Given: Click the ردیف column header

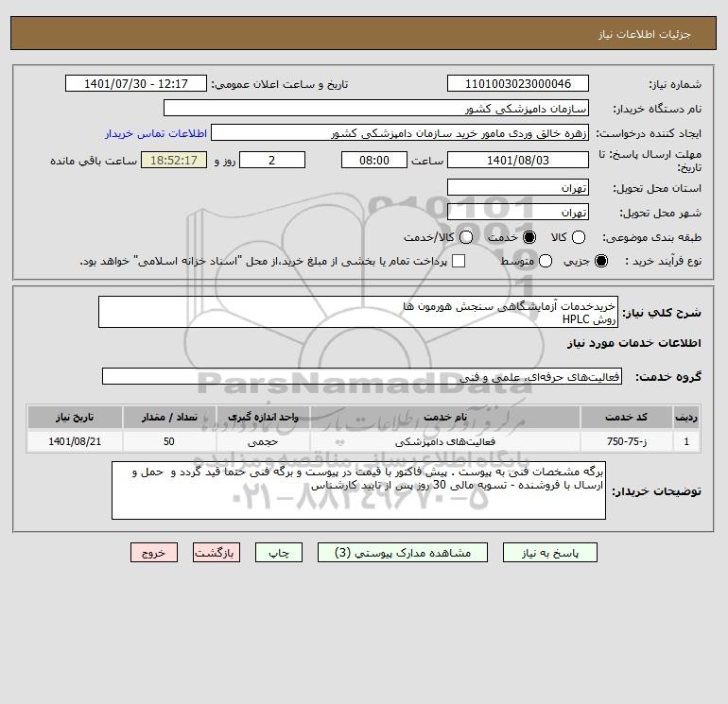Looking at the screenshot, I should point(686,417).
